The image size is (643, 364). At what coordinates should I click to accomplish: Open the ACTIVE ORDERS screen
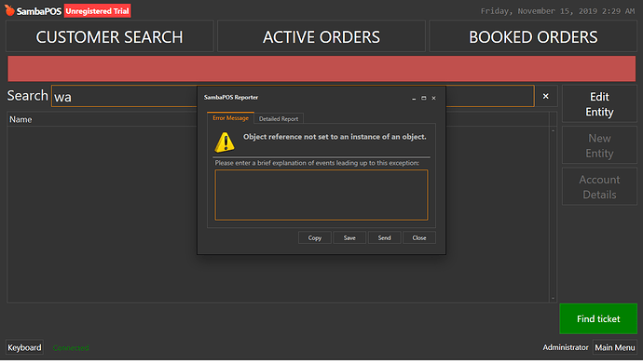click(321, 37)
